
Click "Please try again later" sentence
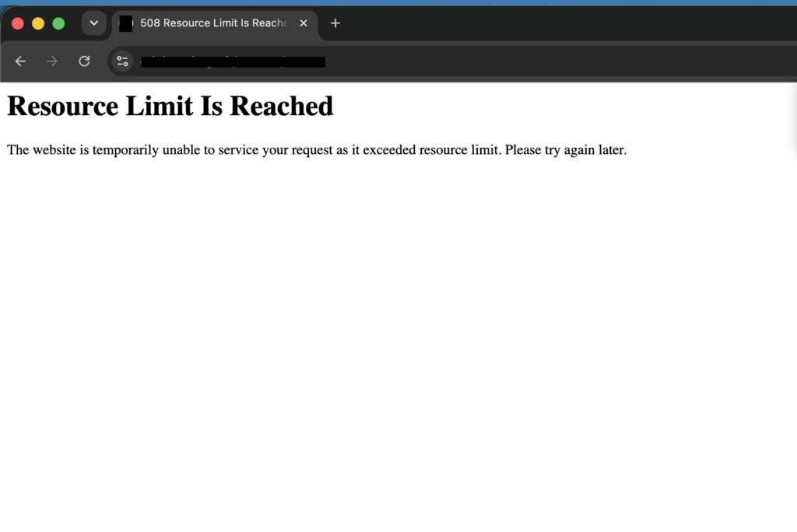(x=566, y=150)
